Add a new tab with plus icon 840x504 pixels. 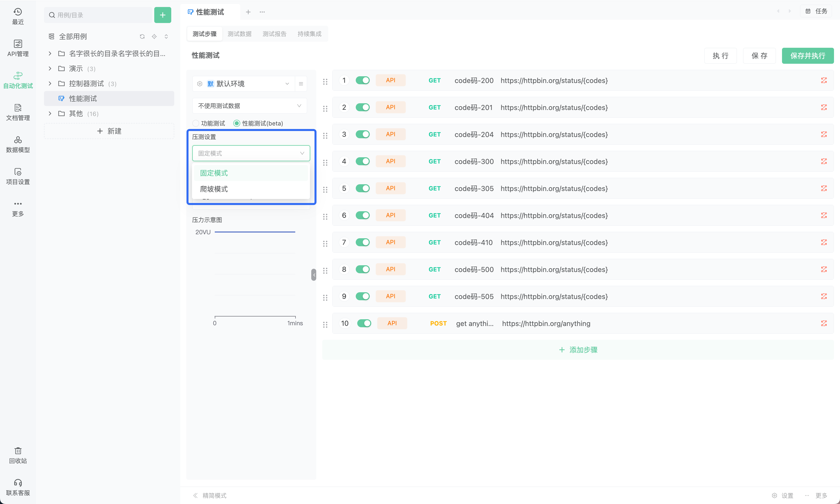click(248, 12)
